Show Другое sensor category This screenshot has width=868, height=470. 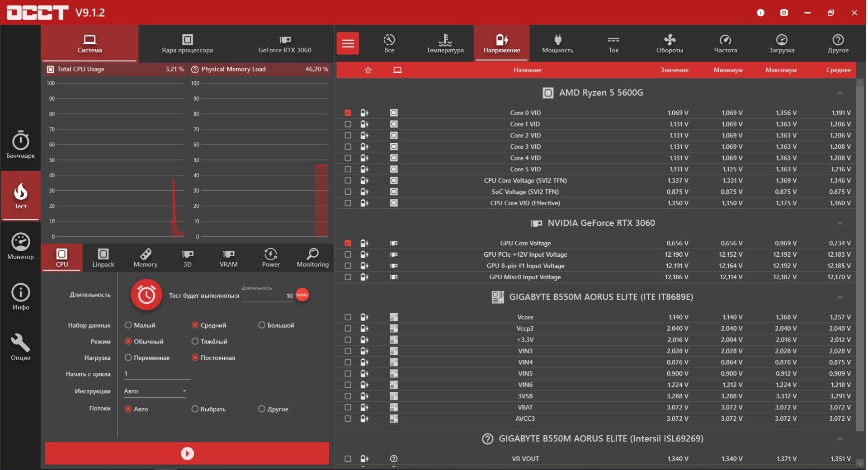click(838, 43)
